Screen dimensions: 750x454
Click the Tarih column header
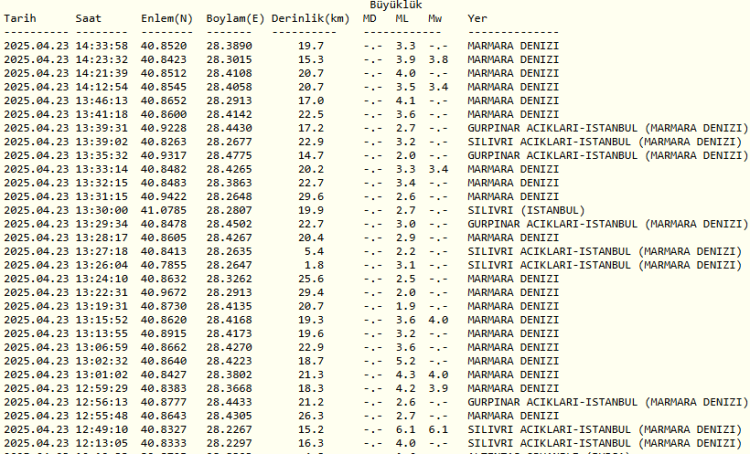coord(21,19)
